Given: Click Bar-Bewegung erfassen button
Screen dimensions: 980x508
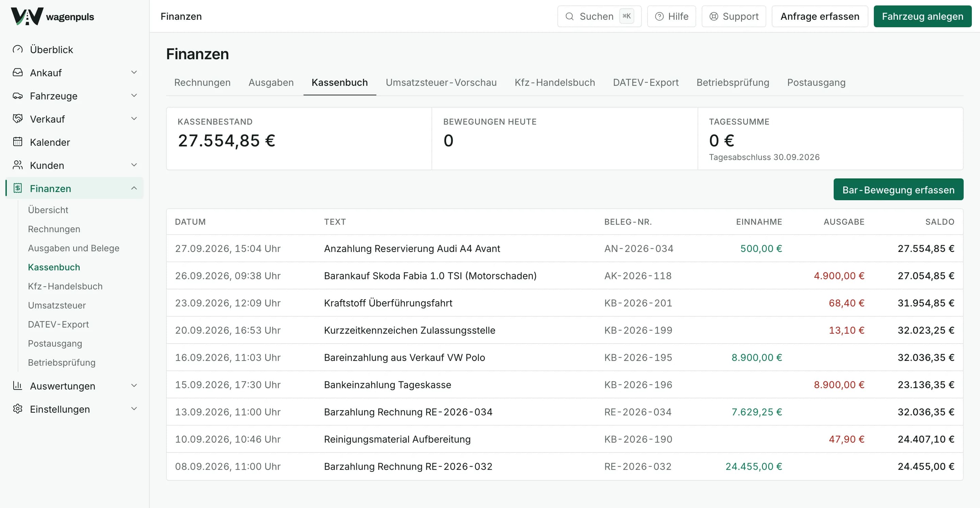Looking at the screenshot, I should [x=898, y=190].
